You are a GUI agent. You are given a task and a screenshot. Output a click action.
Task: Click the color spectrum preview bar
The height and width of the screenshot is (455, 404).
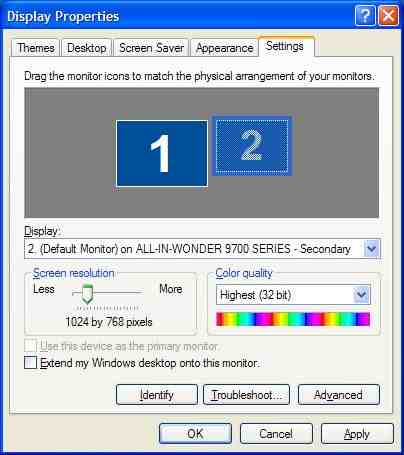293,319
